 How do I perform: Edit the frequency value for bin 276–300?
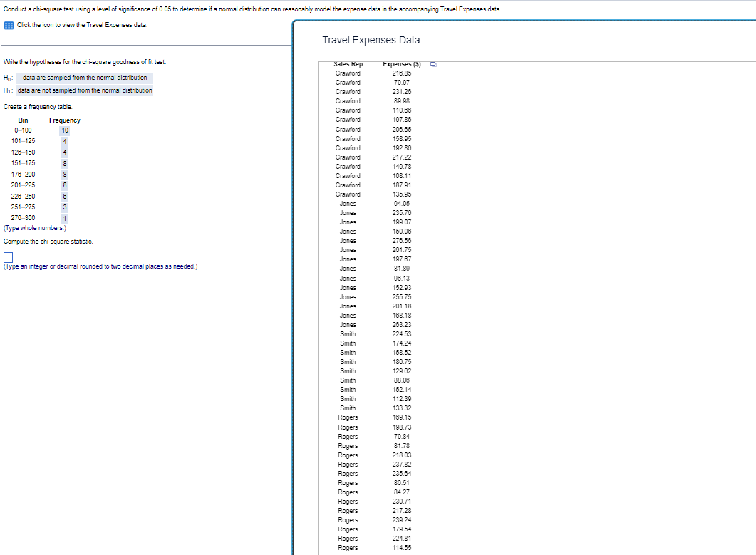(64, 218)
